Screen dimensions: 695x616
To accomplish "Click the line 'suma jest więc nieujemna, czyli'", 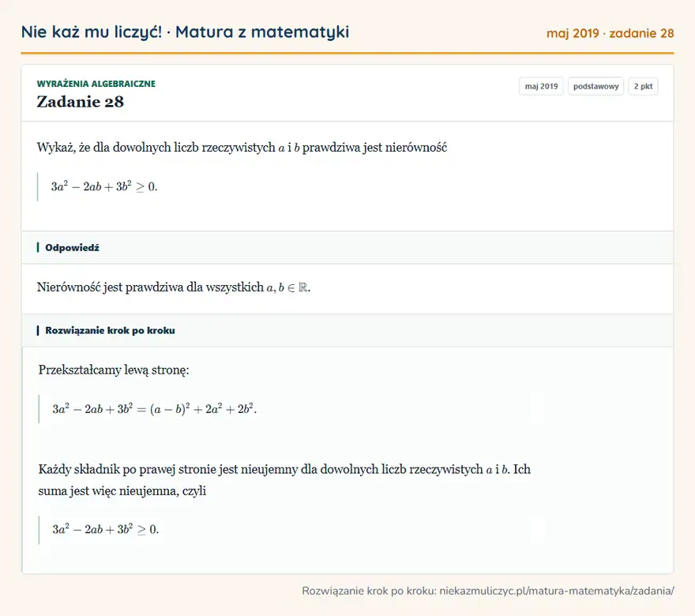I will click(x=122, y=491).
